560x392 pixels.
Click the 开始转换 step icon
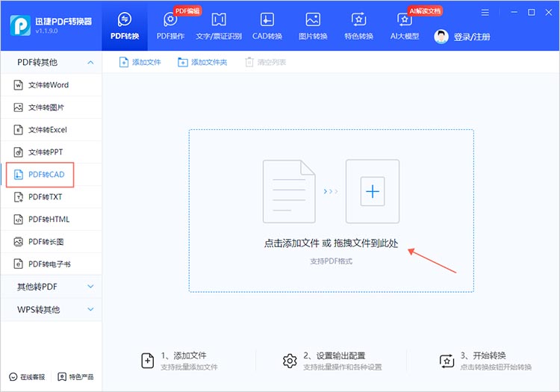click(x=447, y=361)
